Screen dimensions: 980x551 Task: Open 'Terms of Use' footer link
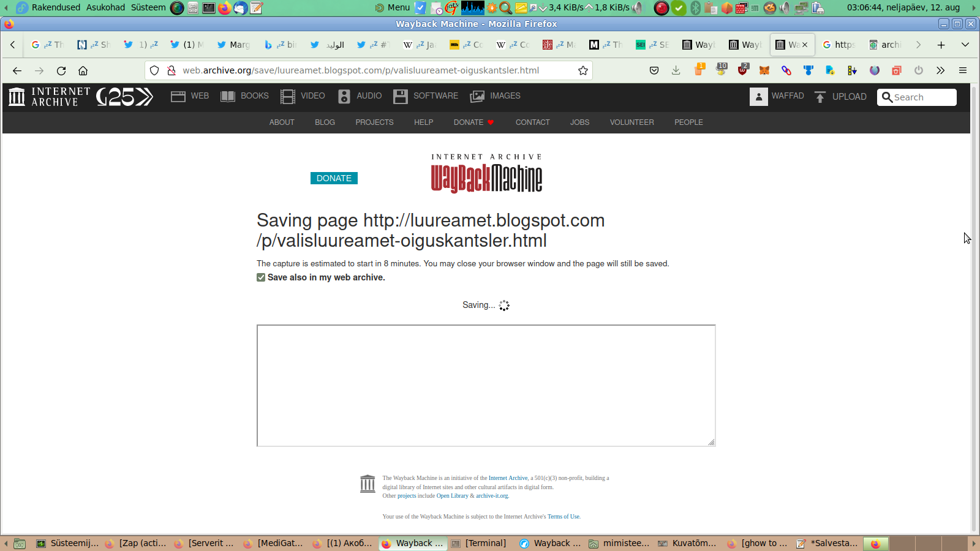tap(563, 517)
